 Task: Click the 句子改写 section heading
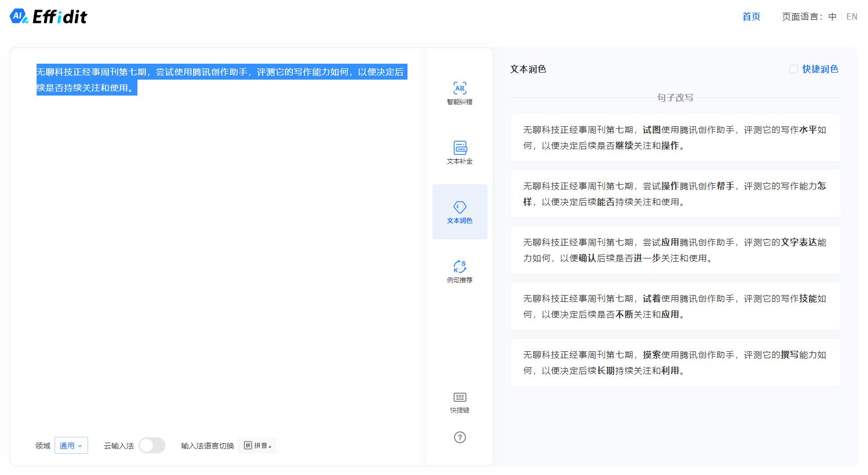click(675, 98)
